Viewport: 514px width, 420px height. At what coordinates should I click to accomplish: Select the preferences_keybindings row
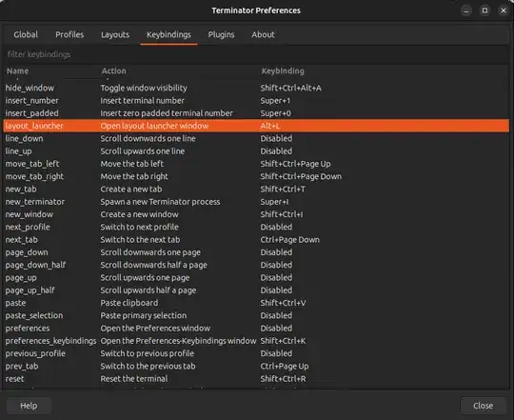tap(256, 341)
